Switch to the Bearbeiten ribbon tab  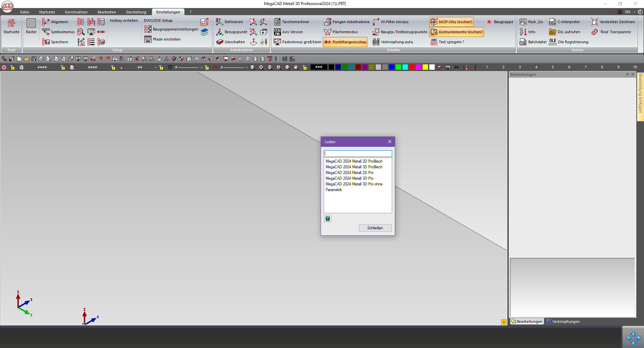[x=107, y=12]
